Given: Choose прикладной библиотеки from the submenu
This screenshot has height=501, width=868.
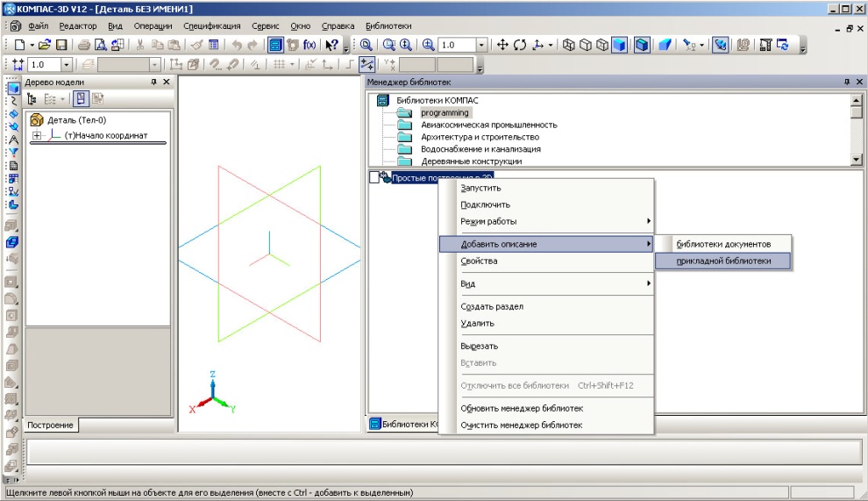Looking at the screenshot, I should click(x=723, y=261).
